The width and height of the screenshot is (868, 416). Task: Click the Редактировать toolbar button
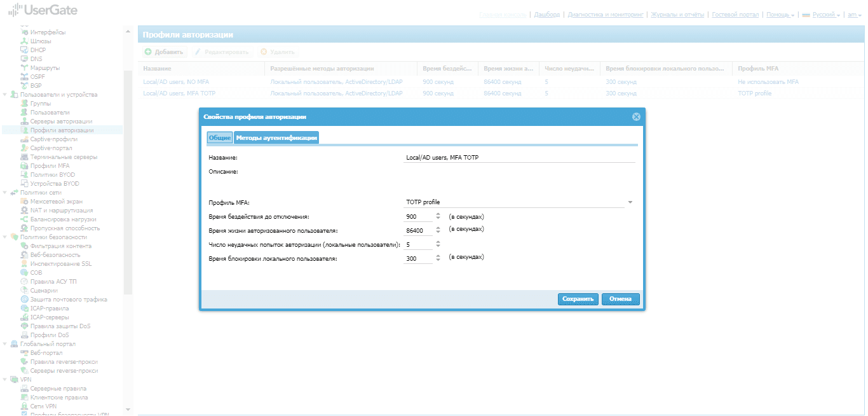click(222, 52)
